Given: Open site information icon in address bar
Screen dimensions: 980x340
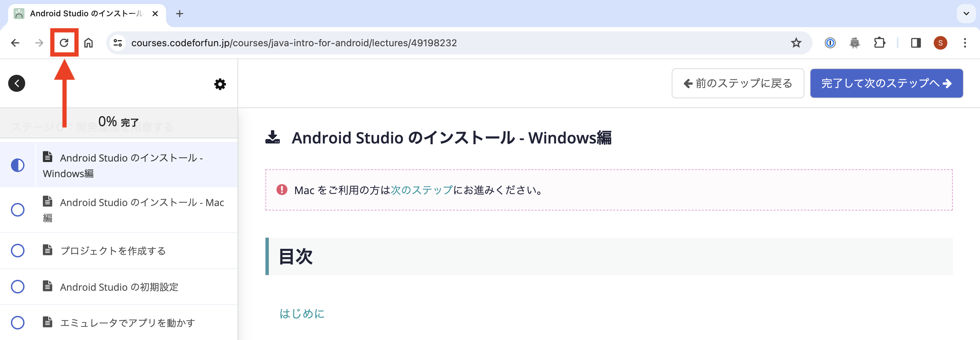Looking at the screenshot, I should click(x=117, y=43).
